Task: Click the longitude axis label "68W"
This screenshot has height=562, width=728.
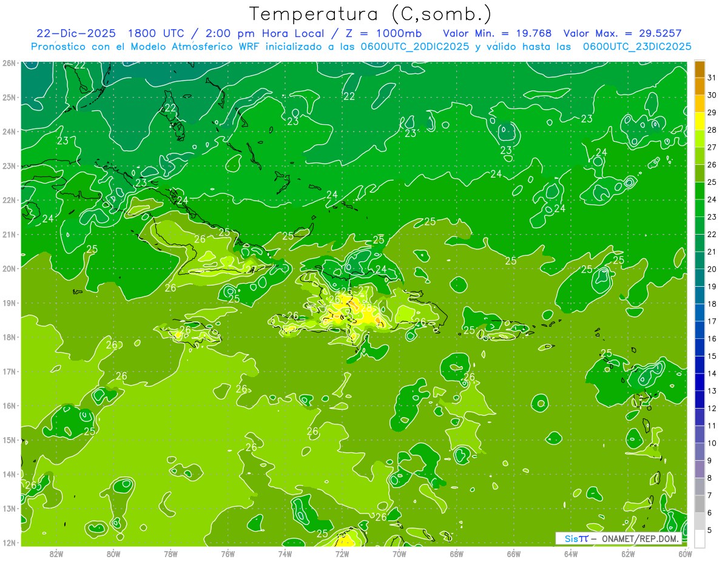Action: (457, 554)
